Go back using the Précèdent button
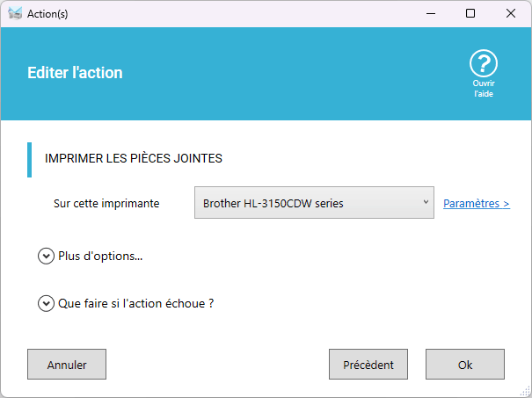 (x=368, y=365)
